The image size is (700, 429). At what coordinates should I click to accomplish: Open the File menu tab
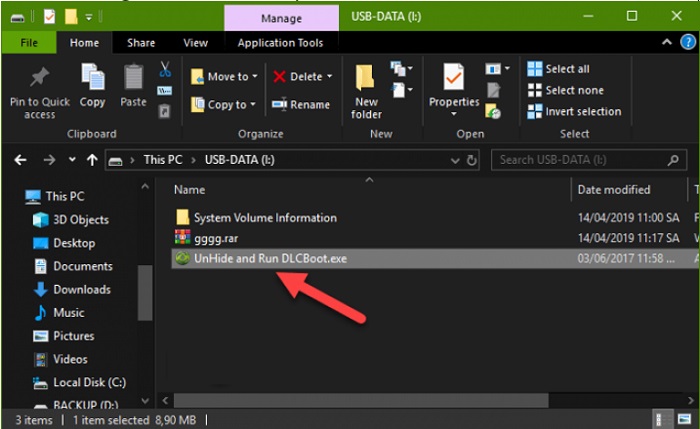[29, 43]
